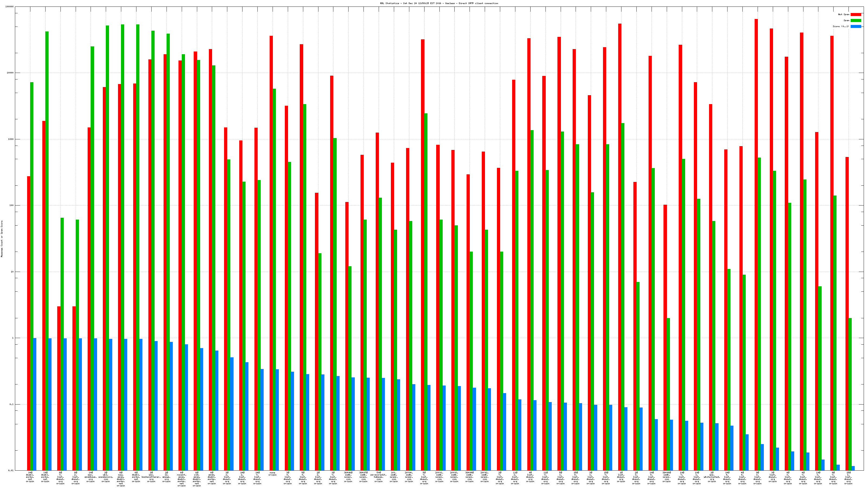
Task: Click the 1000 y-axis tick label
Action: click(11, 139)
